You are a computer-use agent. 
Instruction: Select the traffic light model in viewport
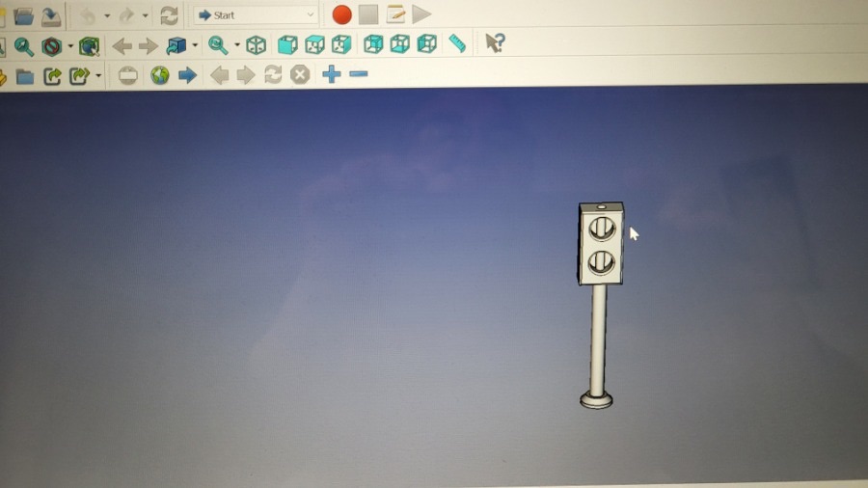(x=600, y=305)
